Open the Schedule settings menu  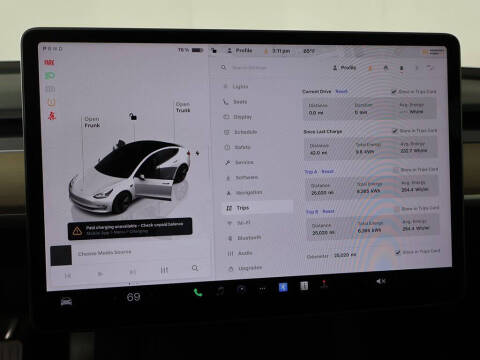coord(240,132)
